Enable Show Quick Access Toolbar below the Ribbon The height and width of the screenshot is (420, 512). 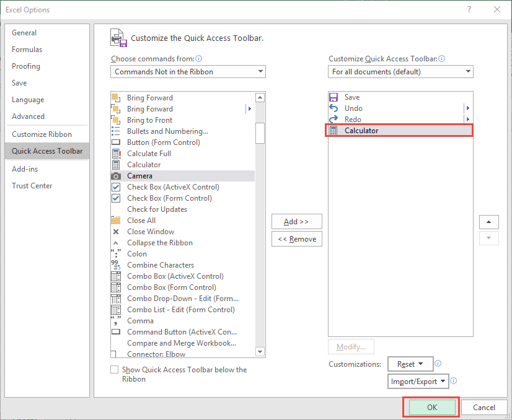(x=114, y=369)
